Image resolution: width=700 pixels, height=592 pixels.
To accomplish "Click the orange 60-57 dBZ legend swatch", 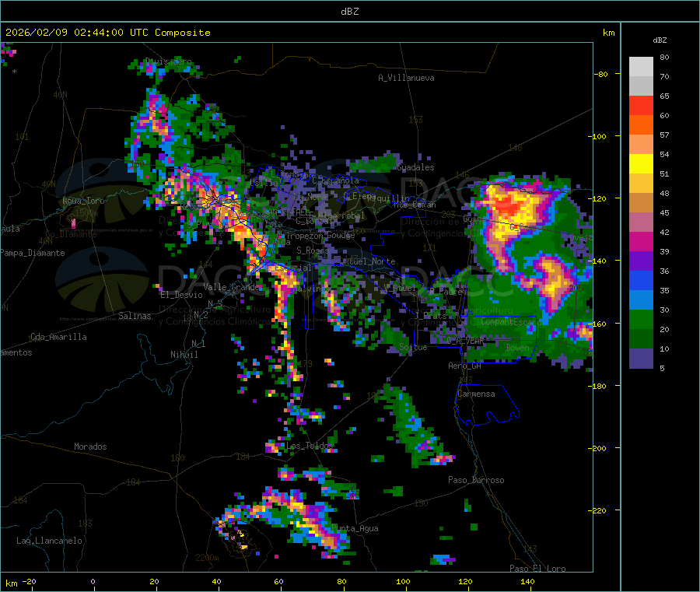I will click(x=641, y=125).
